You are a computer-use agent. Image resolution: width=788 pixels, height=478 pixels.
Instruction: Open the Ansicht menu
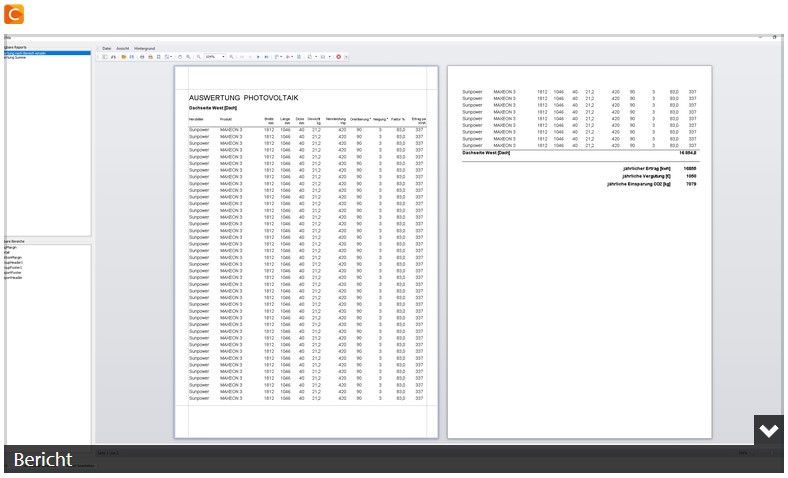(123, 48)
